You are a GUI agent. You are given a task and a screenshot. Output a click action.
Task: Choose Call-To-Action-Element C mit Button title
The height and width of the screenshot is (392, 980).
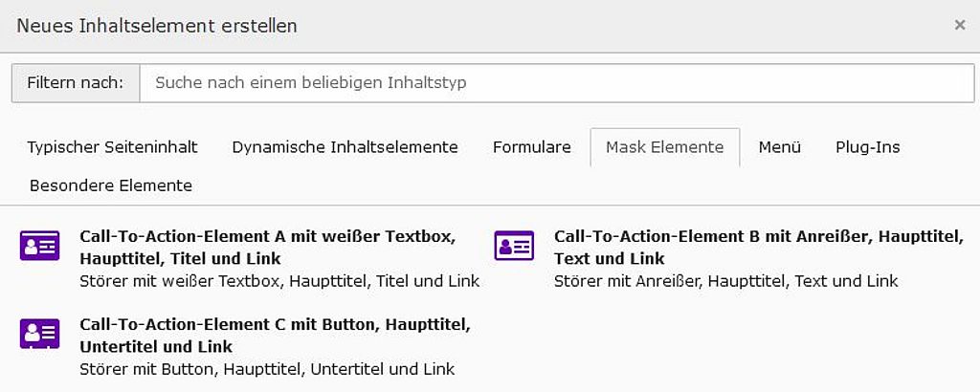click(x=275, y=336)
